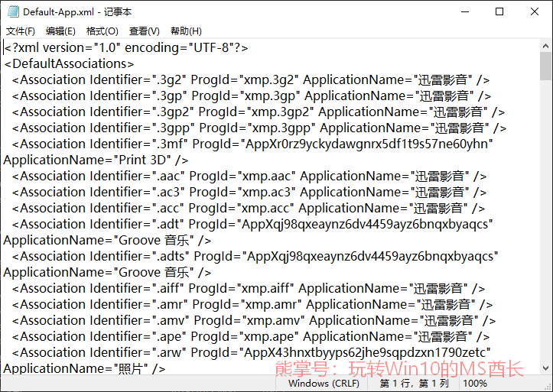Click the line with Identifier ".3gp"
The width and height of the screenshot is (553, 392).
[x=252, y=96]
